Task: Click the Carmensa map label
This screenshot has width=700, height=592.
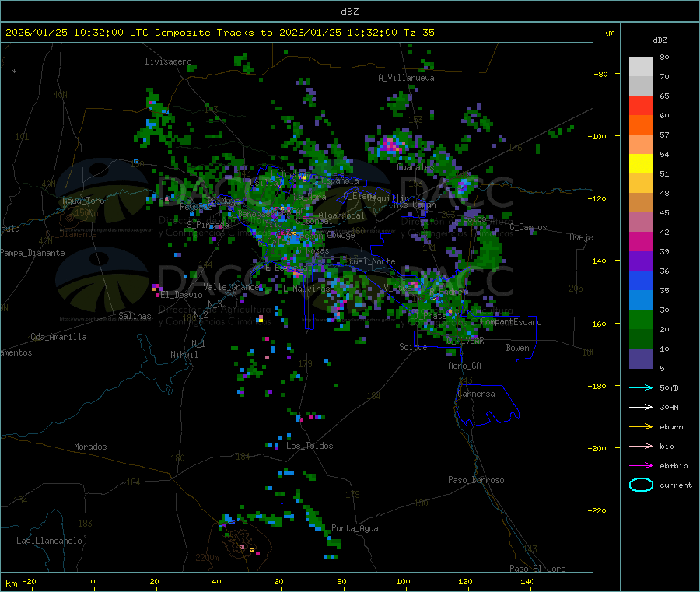Action: point(476,394)
